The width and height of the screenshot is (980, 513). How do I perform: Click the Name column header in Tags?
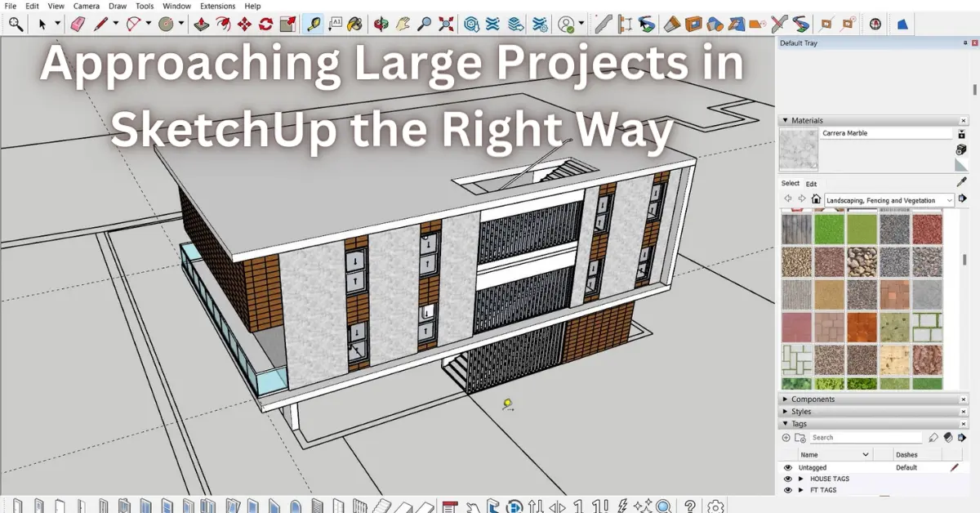pyautogui.click(x=833, y=454)
